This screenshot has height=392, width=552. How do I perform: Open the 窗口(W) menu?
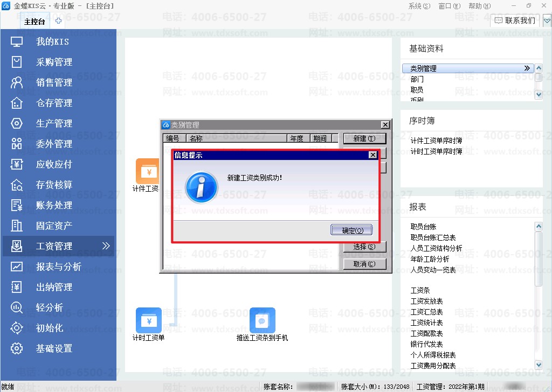pyautogui.click(x=450, y=6)
